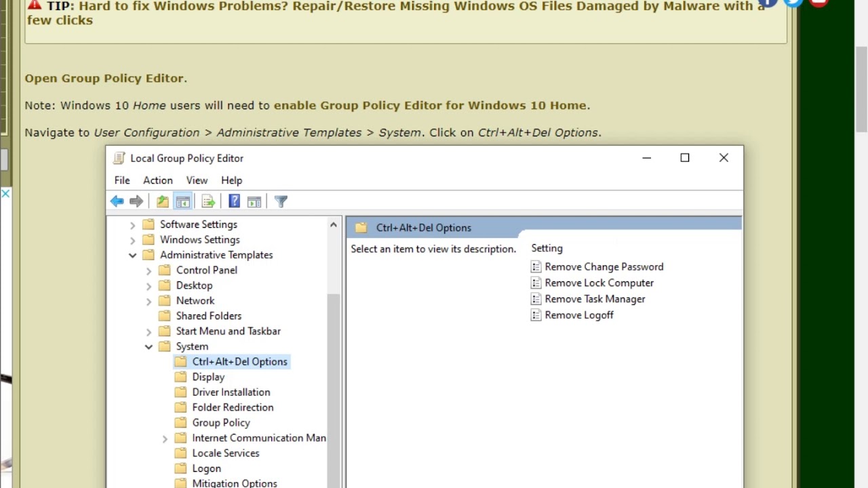Click Local Group Policy Editor title icon
The width and height of the screenshot is (868, 488).
click(119, 158)
